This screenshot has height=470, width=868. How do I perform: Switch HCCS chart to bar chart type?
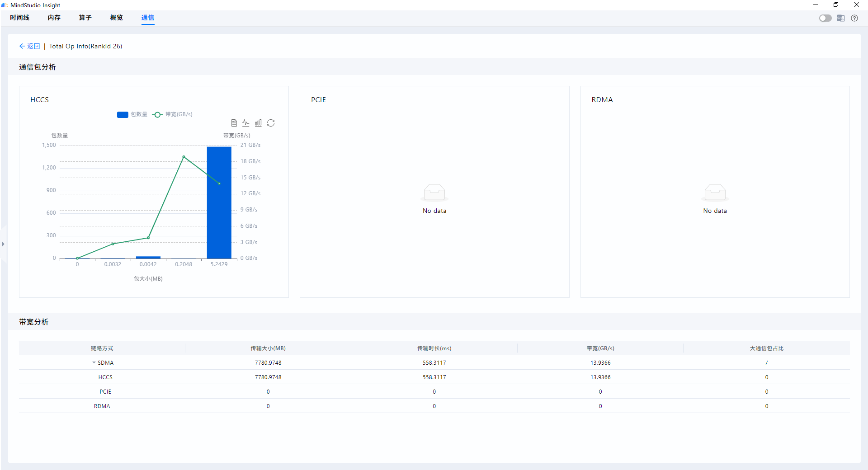pyautogui.click(x=258, y=123)
